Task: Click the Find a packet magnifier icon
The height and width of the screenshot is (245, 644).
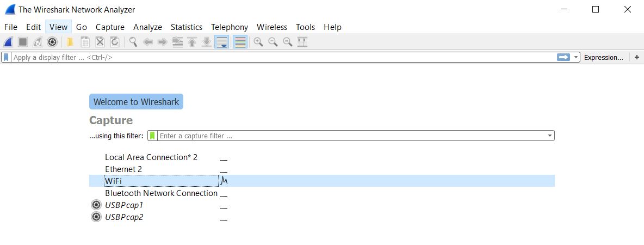Action: 133,42
